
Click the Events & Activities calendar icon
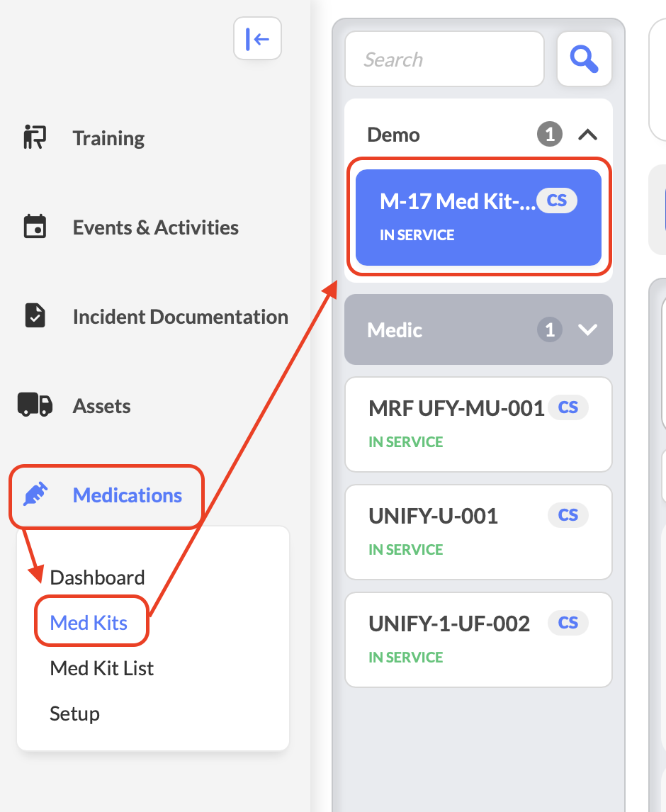(35, 227)
